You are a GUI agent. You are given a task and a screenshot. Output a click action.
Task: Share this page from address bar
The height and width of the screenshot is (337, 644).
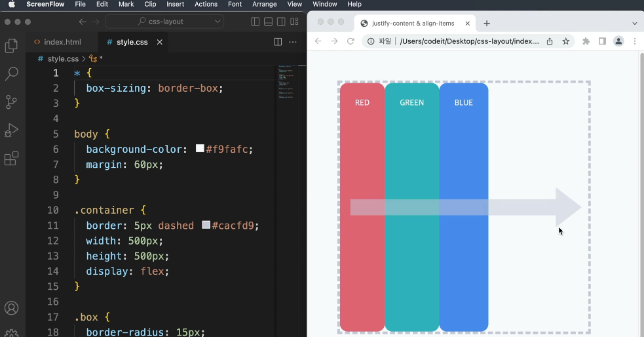coord(550,41)
